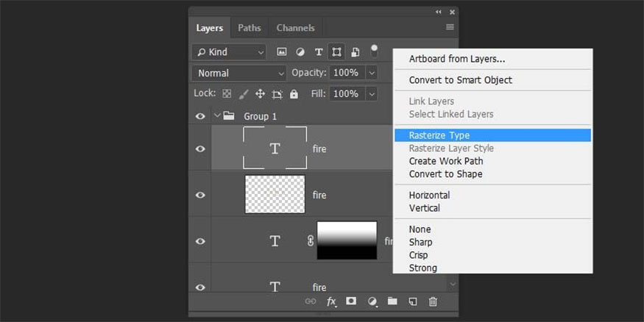Create a new group folder icon
The height and width of the screenshot is (322, 644).
pos(392,301)
